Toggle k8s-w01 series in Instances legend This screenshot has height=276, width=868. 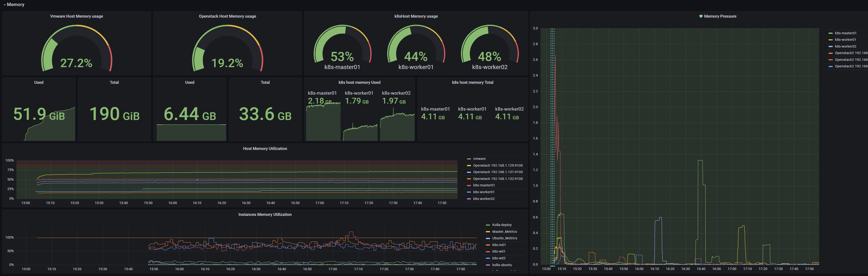coord(498,251)
